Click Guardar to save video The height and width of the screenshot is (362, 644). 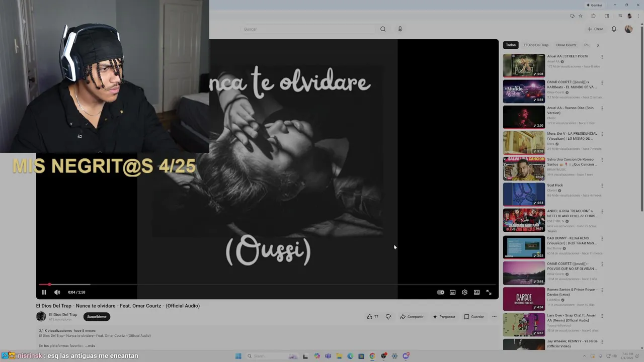point(474,317)
